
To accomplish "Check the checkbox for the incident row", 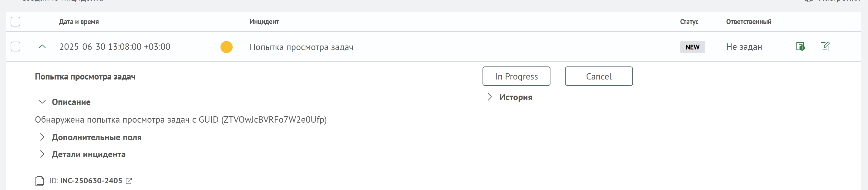I will (15, 46).
